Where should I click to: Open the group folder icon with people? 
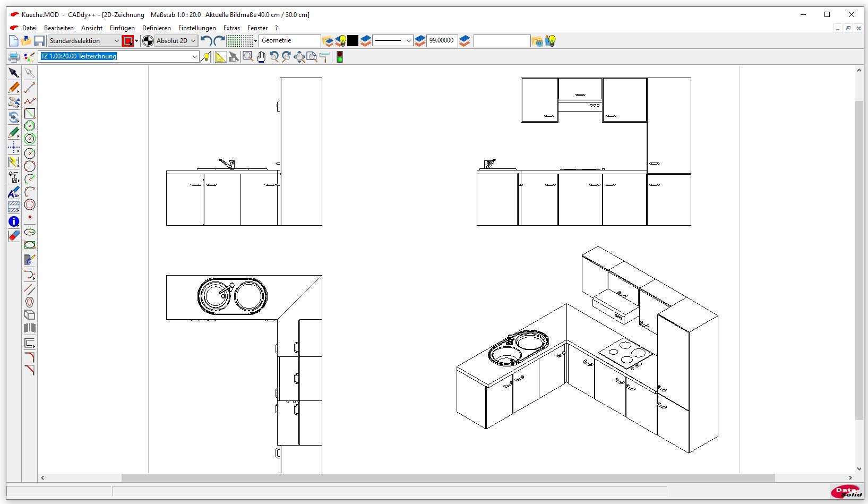(x=537, y=41)
